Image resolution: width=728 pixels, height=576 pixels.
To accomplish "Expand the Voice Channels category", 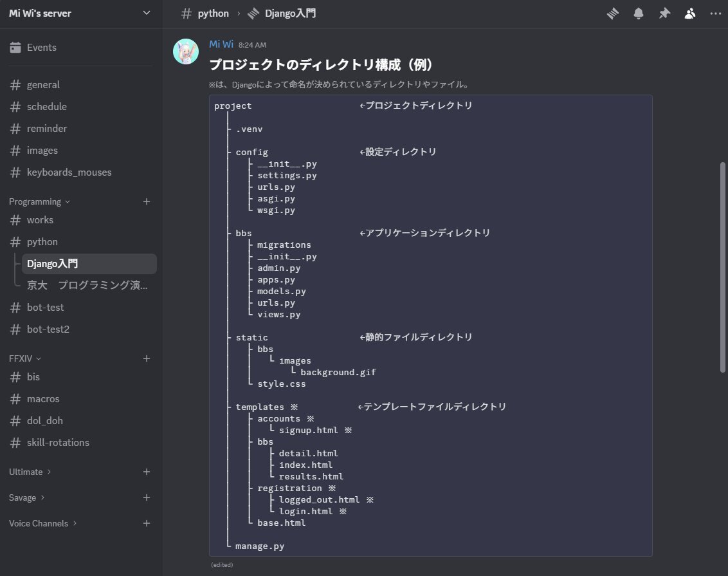I will pos(42,523).
